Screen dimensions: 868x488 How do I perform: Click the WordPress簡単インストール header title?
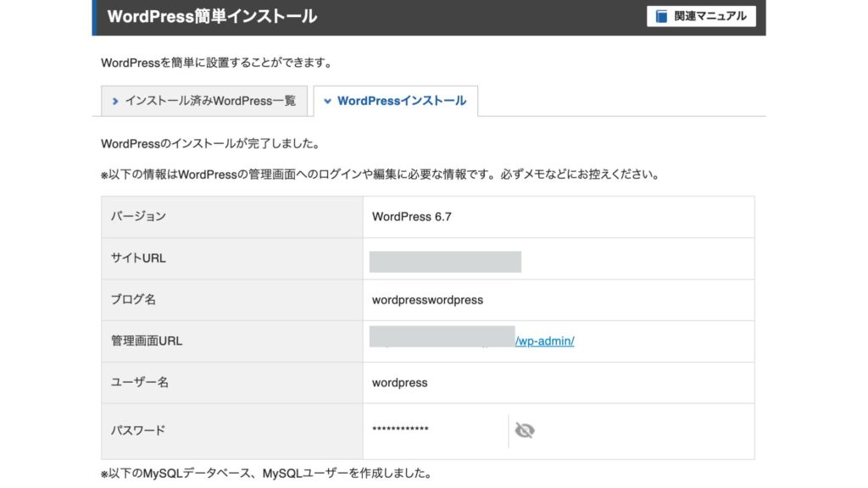tap(212, 16)
